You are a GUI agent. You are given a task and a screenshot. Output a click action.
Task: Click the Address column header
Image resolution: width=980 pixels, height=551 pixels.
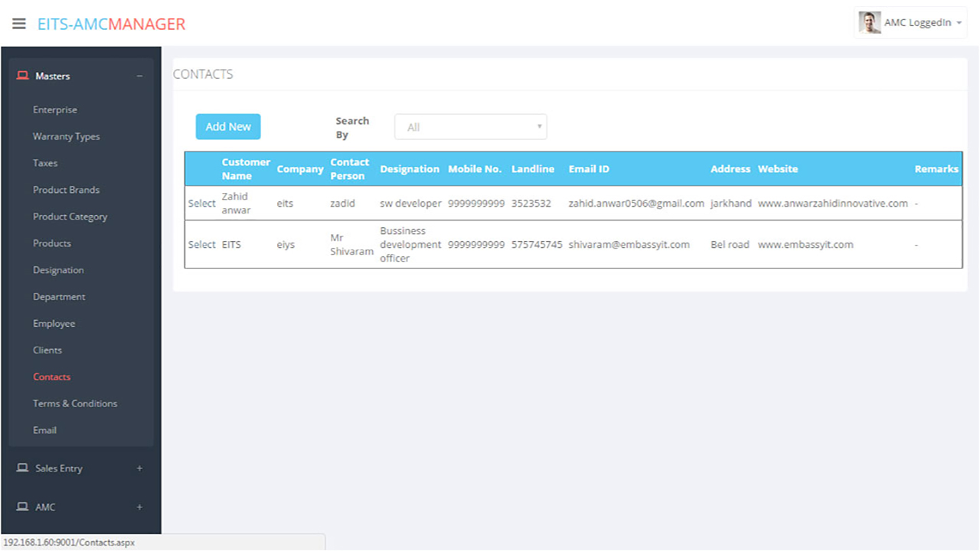(x=730, y=169)
